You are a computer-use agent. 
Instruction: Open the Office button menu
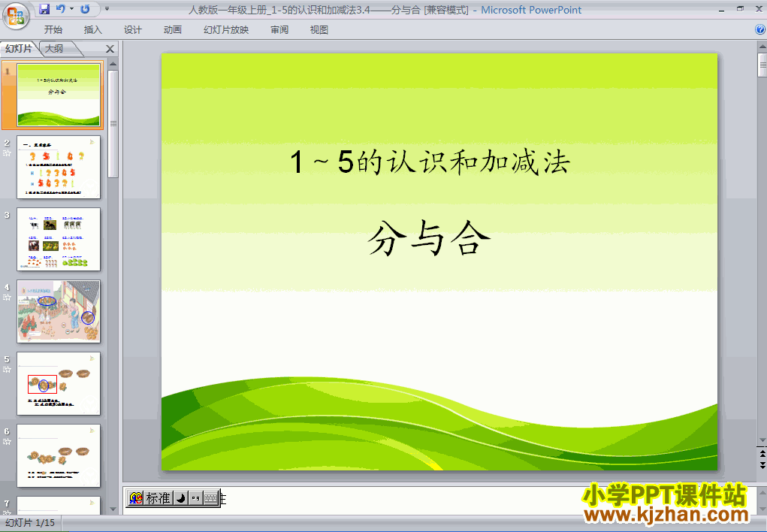[x=16, y=16]
